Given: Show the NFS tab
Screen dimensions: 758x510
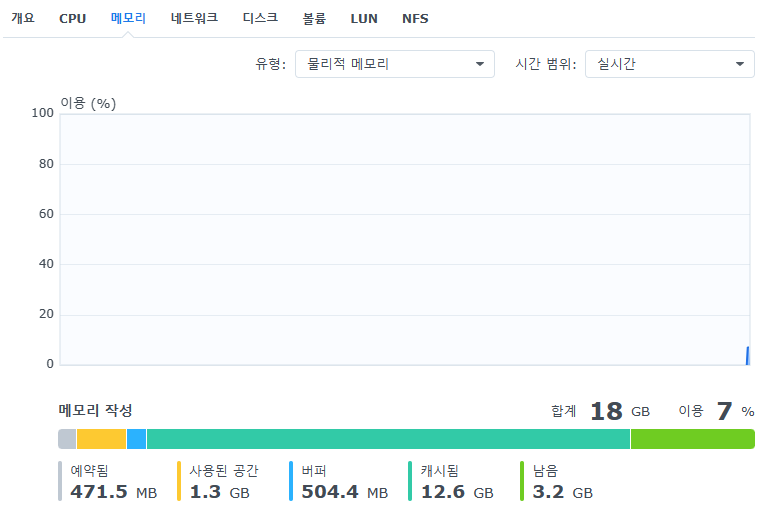Looking at the screenshot, I should (415, 19).
